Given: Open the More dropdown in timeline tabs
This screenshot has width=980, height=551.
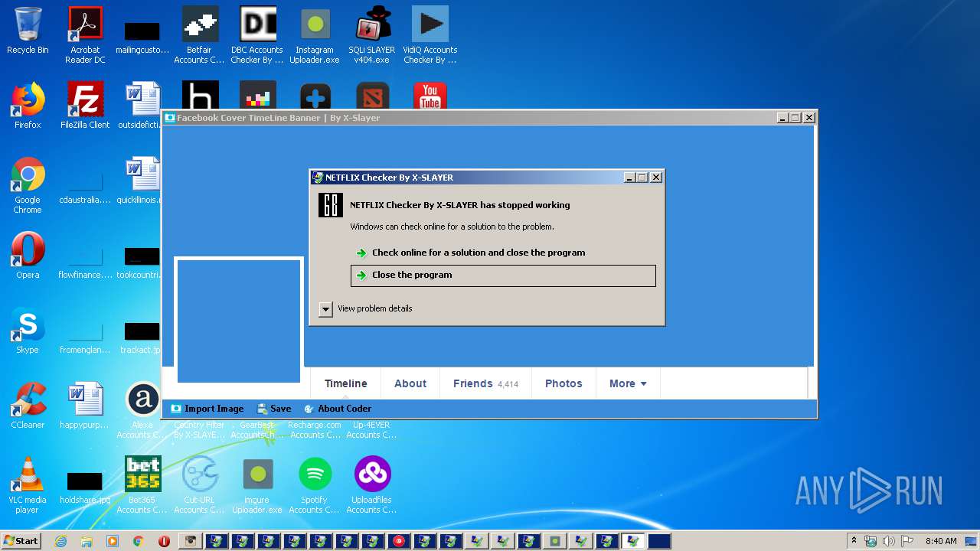Looking at the screenshot, I should (x=628, y=383).
